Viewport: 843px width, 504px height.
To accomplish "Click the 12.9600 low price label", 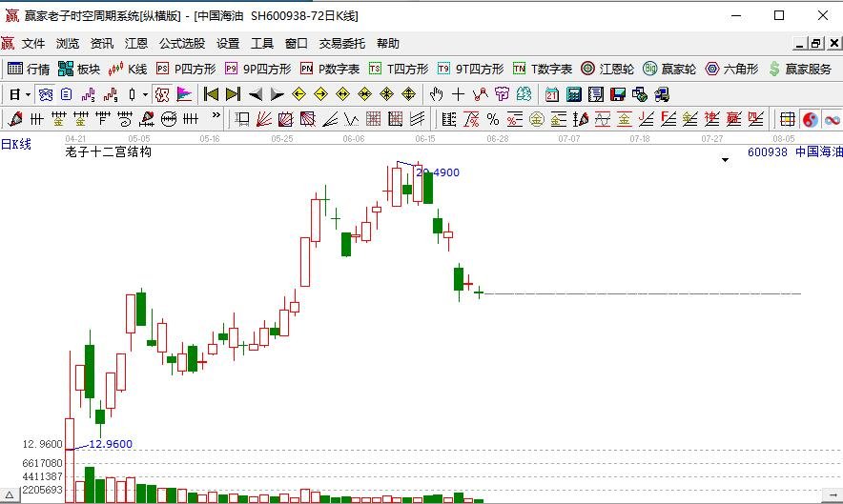I will coord(111,444).
